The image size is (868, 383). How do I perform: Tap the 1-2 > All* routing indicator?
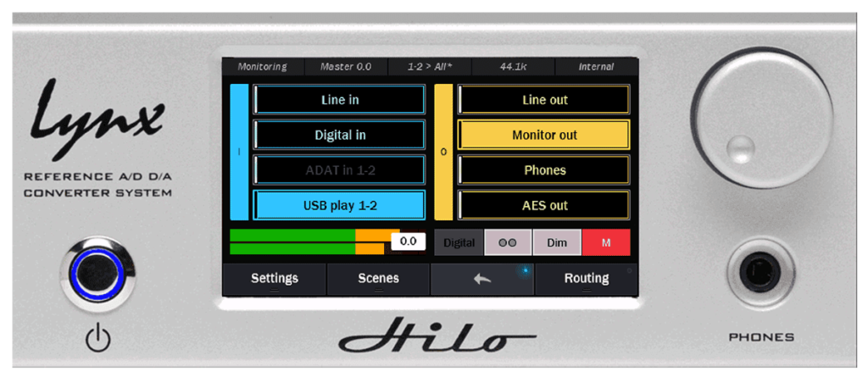430,67
